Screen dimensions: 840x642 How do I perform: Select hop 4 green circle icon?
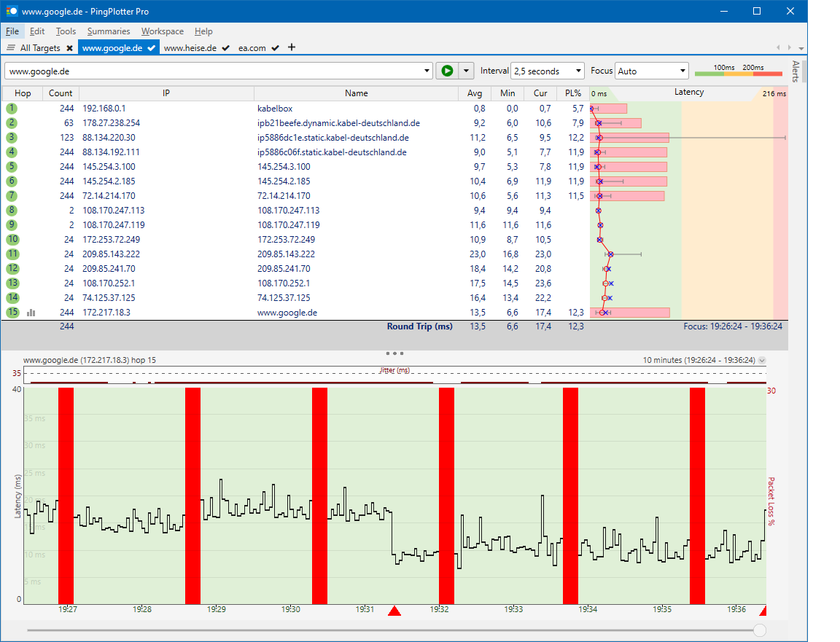coord(12,152)
